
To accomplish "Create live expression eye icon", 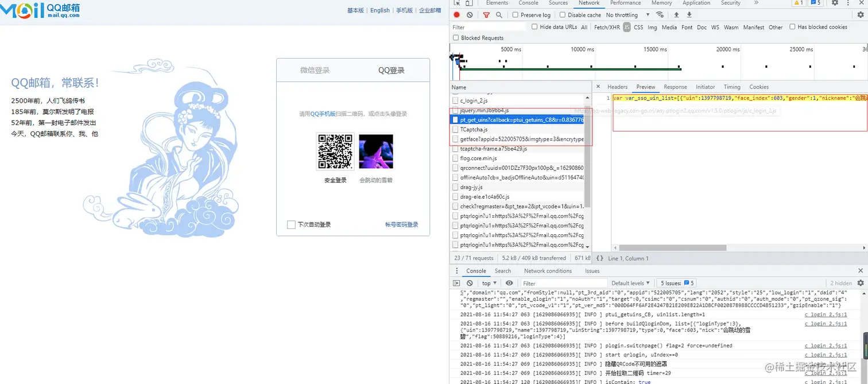I will pyautogui.click(x=509, y=283).
